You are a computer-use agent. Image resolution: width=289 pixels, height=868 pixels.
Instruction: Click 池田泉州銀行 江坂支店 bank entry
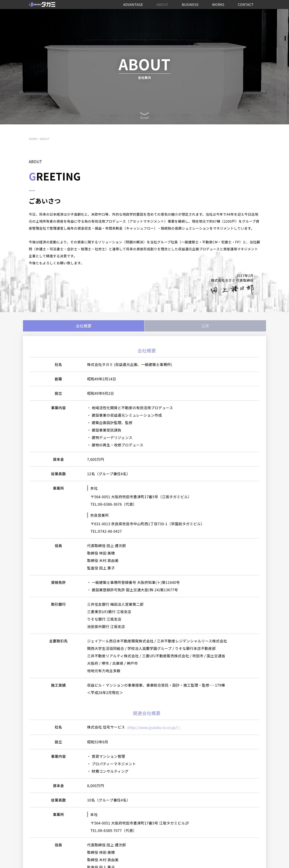(106, 627)
